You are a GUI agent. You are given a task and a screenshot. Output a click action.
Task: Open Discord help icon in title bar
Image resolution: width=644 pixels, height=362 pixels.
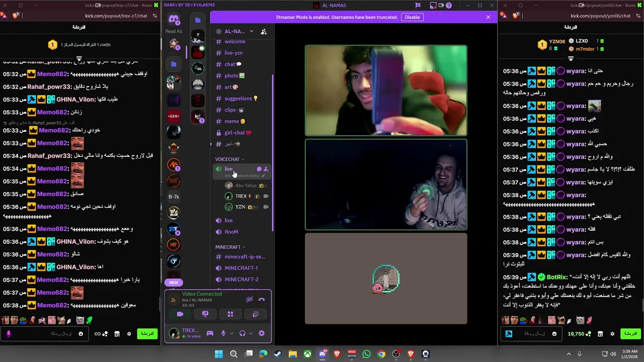point(449,6)
